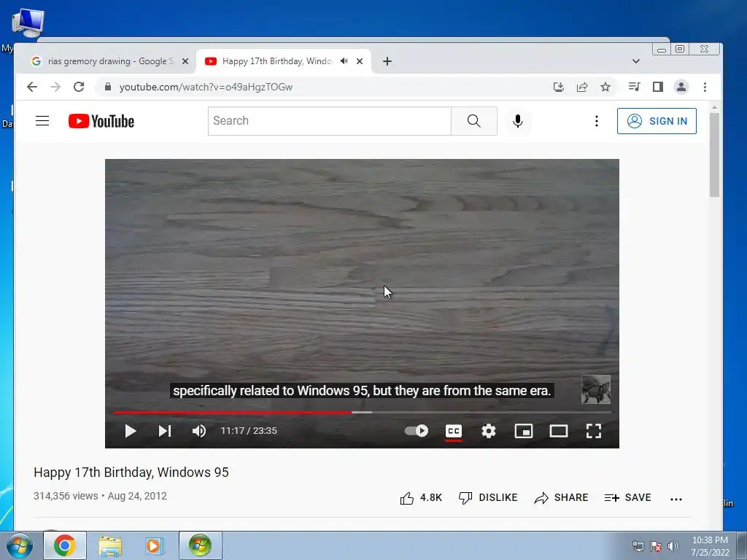This screenshot has height=560, width=747.
Task: View site information lock icon
Action: click(108, 87)
